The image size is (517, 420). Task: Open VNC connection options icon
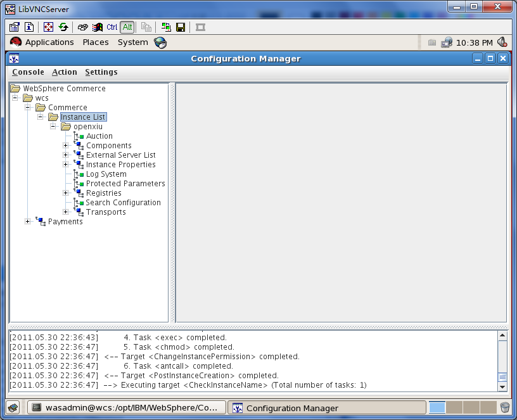tap(14, 27)
